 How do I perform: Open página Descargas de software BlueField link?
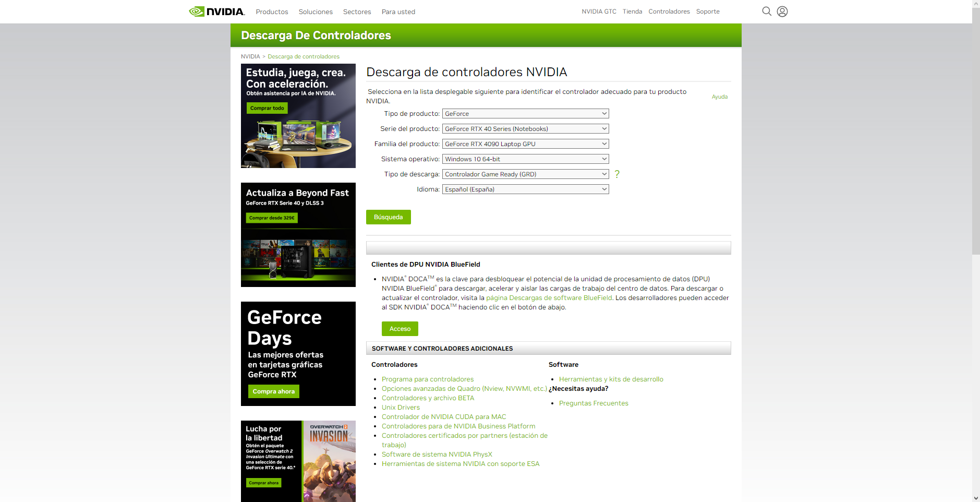pos(549,298)
